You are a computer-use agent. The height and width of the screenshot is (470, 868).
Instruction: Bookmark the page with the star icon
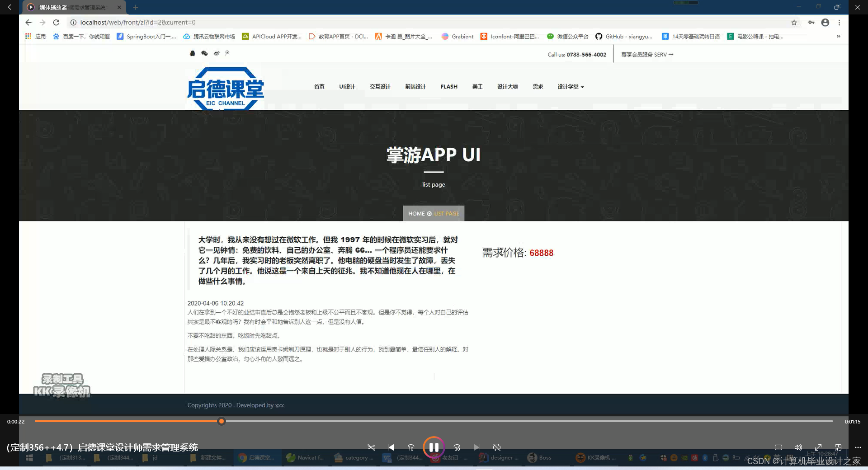tap(794, 23)
